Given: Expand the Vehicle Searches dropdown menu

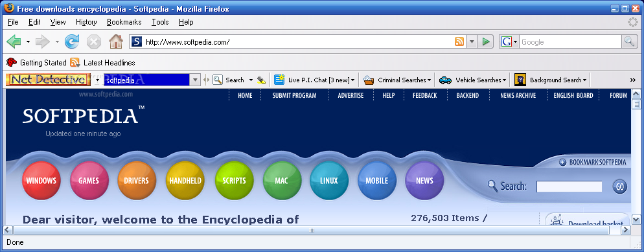Looking at the screenshot, I should 504,80.
